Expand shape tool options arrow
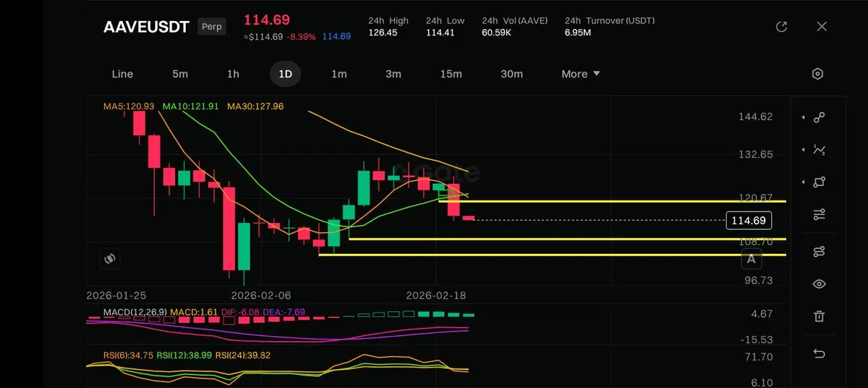The height and width of the screenshot is (388, 868). tap(804, 182)
